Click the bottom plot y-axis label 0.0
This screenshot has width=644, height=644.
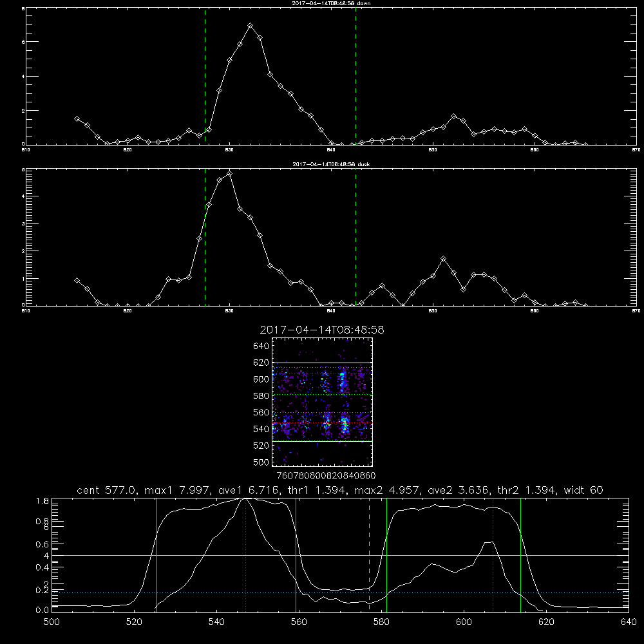pyautogui.click(x=43, y=611)
